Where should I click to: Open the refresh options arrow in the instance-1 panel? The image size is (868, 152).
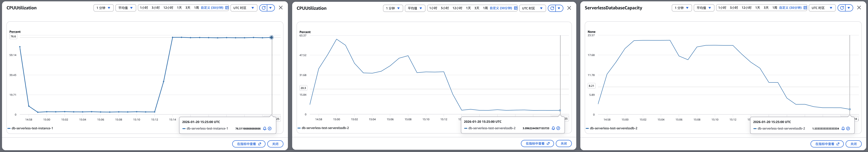coord(271,8)
